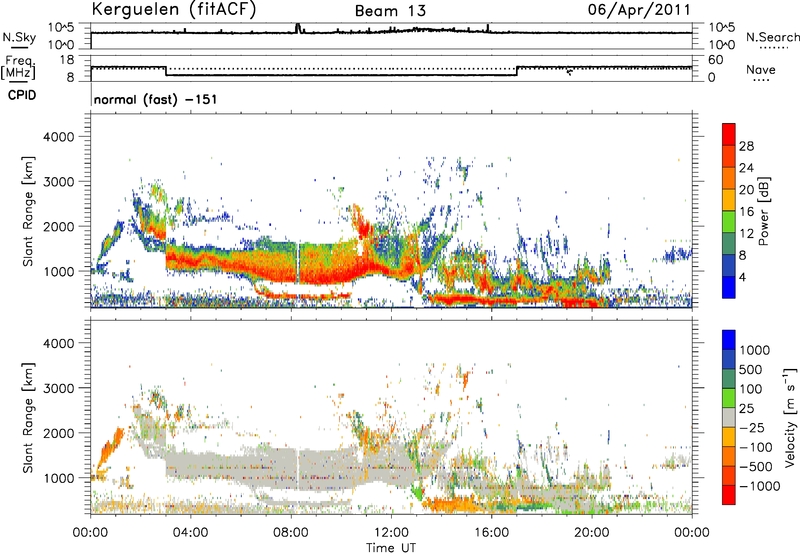Click the 'CPID' row label
The width and height of the screenshot is (800, 554).
point(22,95)
